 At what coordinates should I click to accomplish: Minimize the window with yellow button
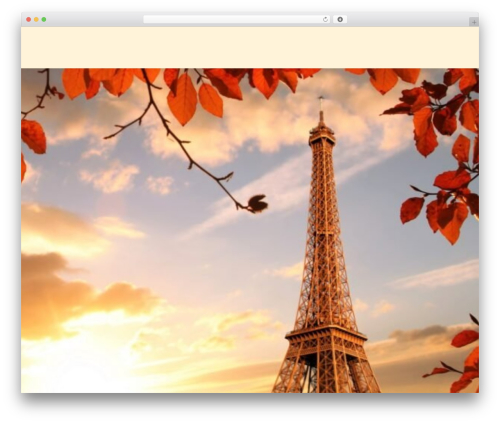pos(36,20)
